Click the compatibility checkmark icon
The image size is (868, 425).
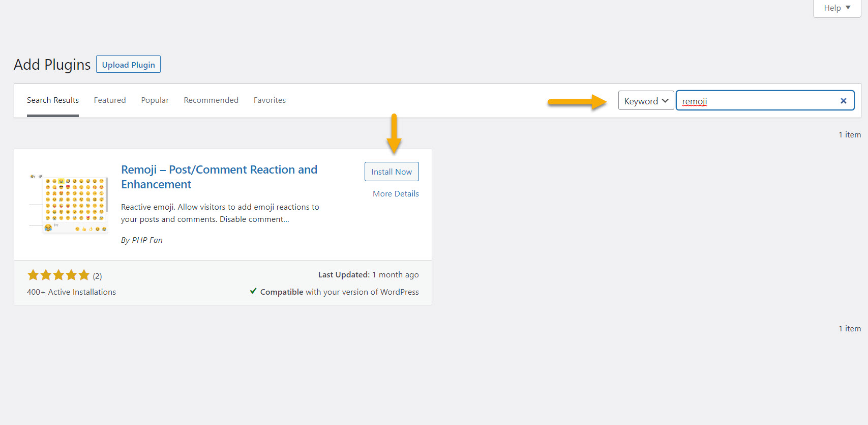click(253, 291)
